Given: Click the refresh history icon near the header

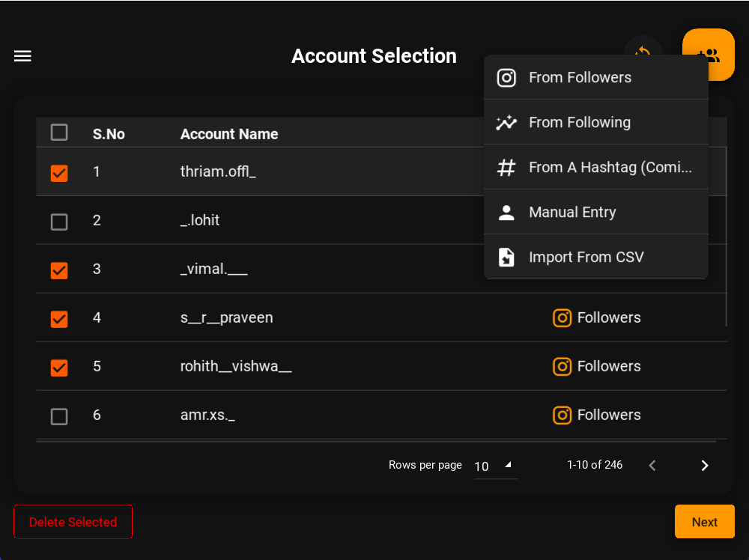Looking at the screenshot, I should click(644, 52).
